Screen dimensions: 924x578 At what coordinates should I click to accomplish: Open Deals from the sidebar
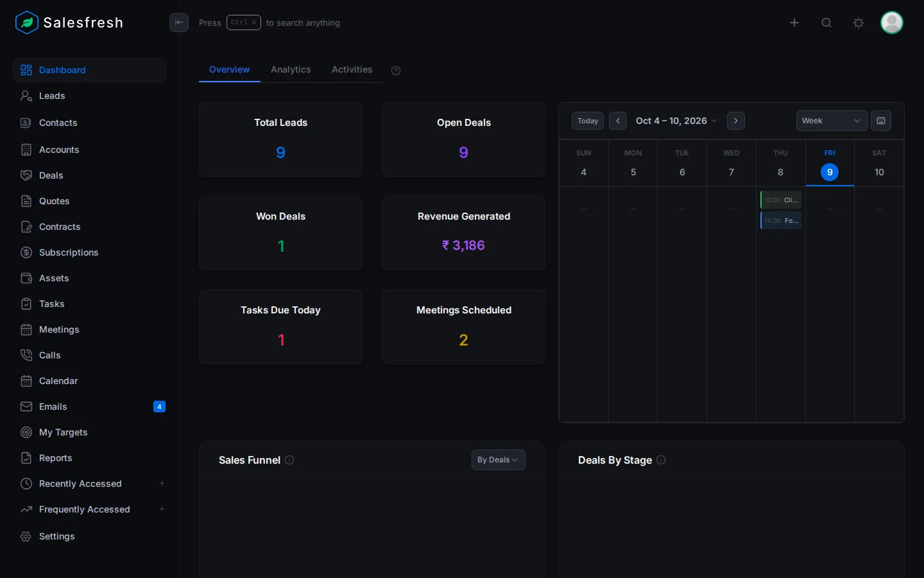tap(89, 175)
